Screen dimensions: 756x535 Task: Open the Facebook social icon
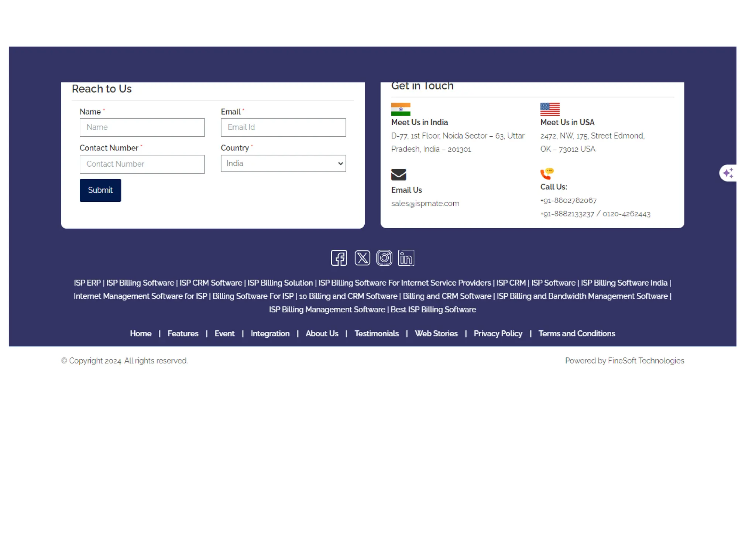(x=339, y=258)
